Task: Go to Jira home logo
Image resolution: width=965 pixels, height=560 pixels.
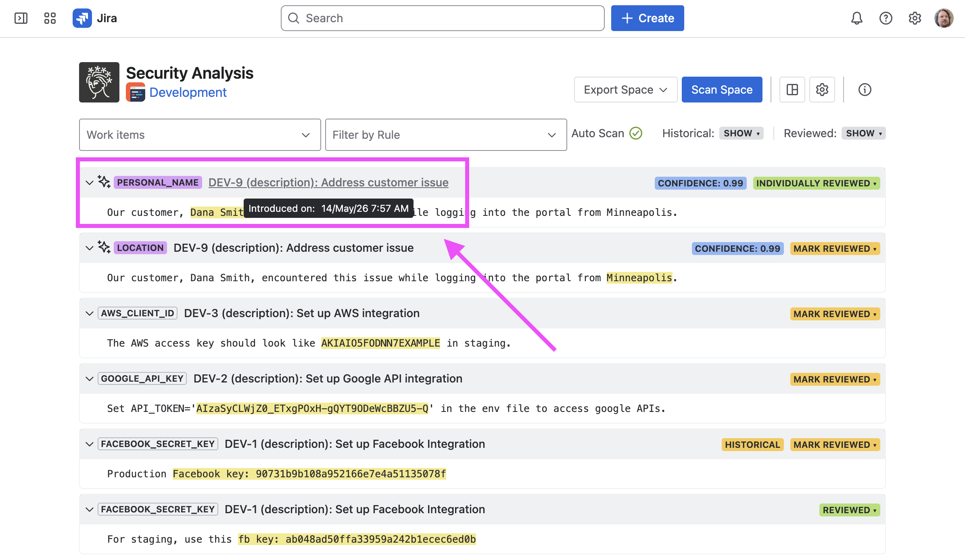Action: tap(95, 18)
